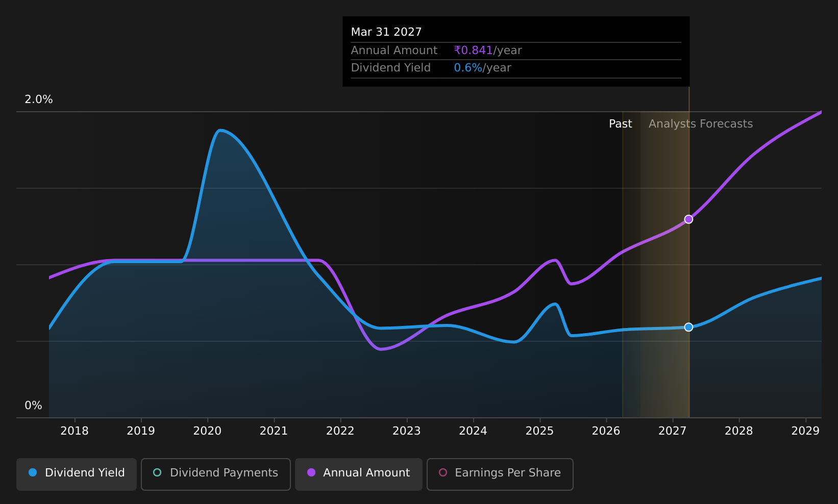Screen dimensions: 838x504
Task: Toggle the Dividend Payments legend series
Action: (x=216, y=474)
